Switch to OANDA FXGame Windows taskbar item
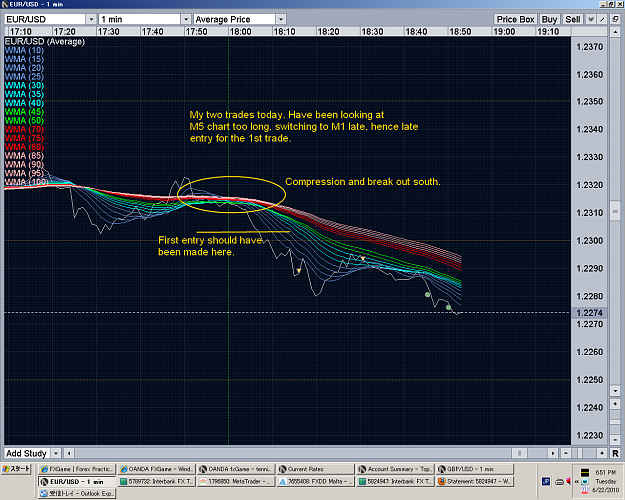Screen dimensions: 625x500 tap(156, 469)
